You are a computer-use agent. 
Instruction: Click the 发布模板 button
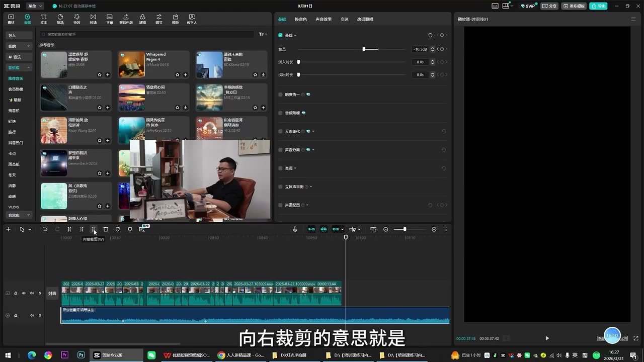point(574,6)
